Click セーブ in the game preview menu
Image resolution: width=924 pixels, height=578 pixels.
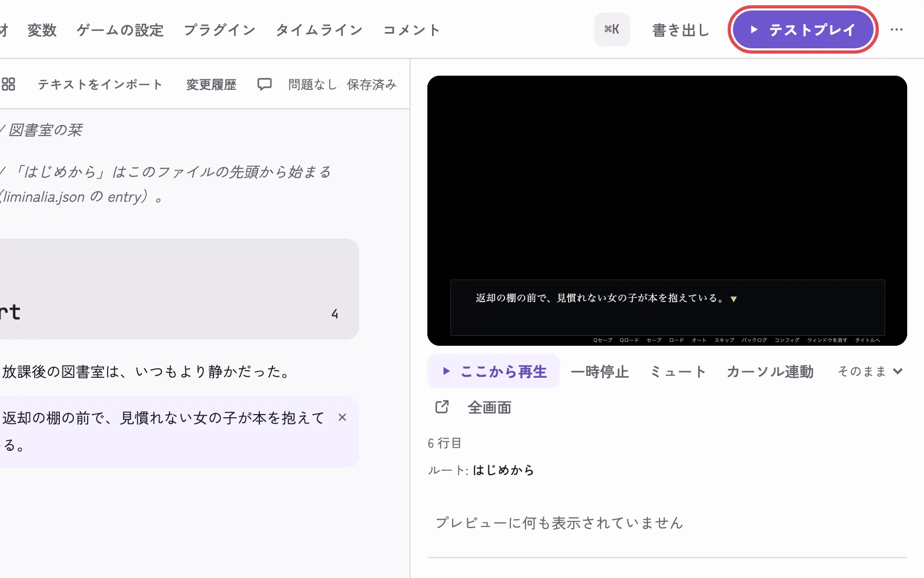pyautogui.click(x=654, y=340)
